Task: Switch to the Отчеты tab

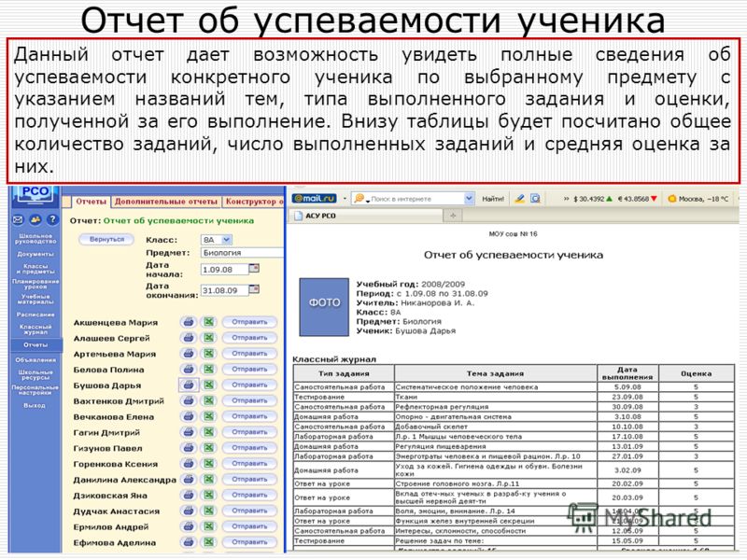Action: [x=91, y=202]
